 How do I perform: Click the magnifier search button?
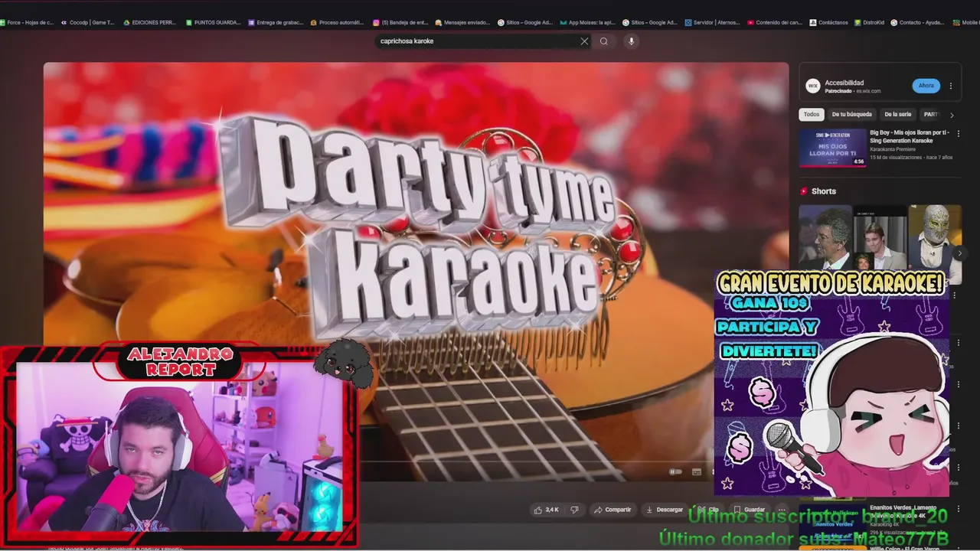click(604, 41)
